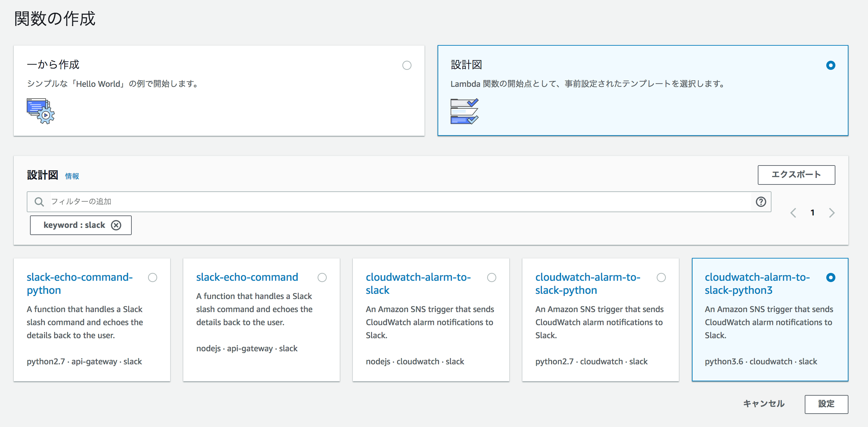Go to the next page with the right chevron
This screenshot has height=427, width=868.
point(832,213)
